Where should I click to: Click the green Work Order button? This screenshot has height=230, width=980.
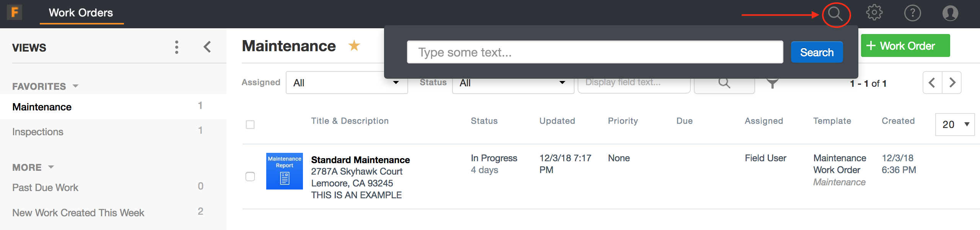click(905, 45)
